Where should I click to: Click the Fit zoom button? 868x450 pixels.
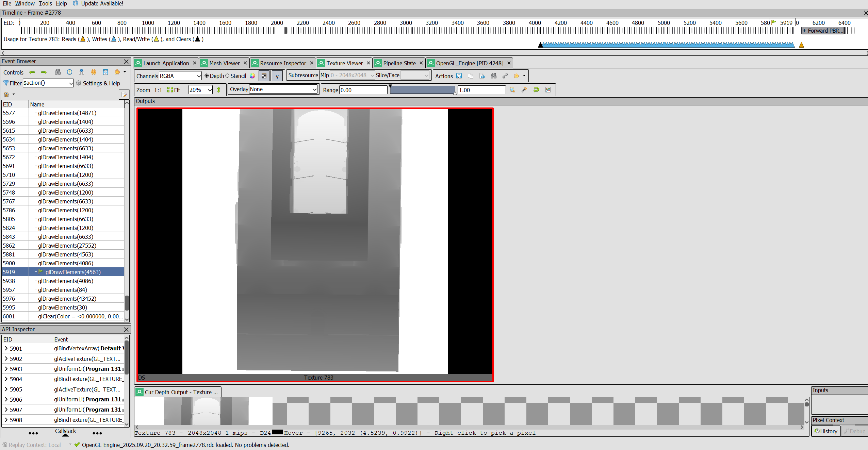coord(174,90)
